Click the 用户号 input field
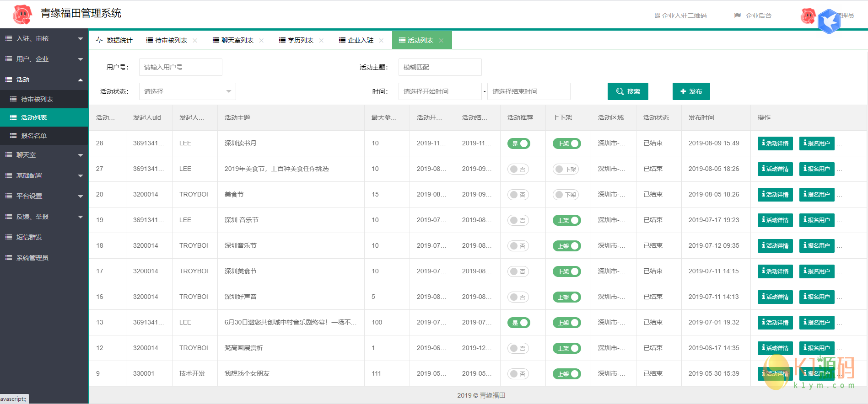 click(x=180, y=67)
